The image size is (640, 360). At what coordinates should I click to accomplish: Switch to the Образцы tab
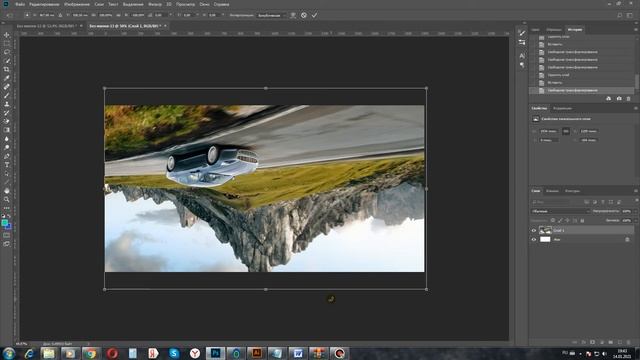click(x=553, y=29)
